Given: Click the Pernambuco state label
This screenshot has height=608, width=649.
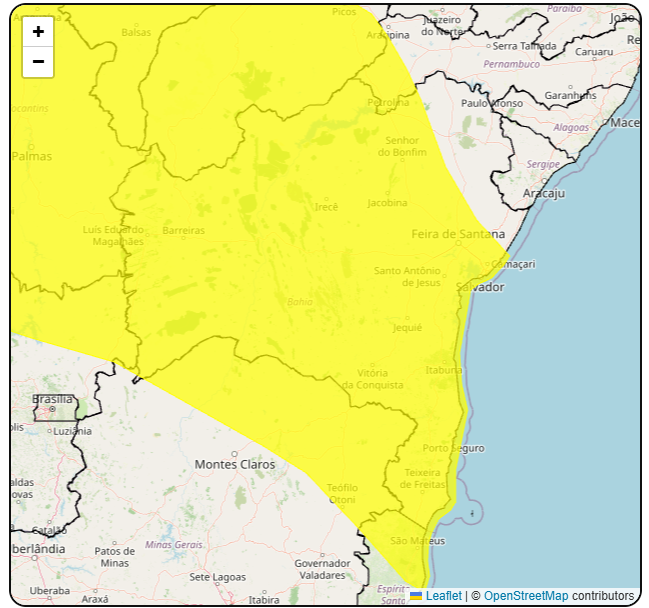Looking at the screenshot, I should click(x=512, y=64).
